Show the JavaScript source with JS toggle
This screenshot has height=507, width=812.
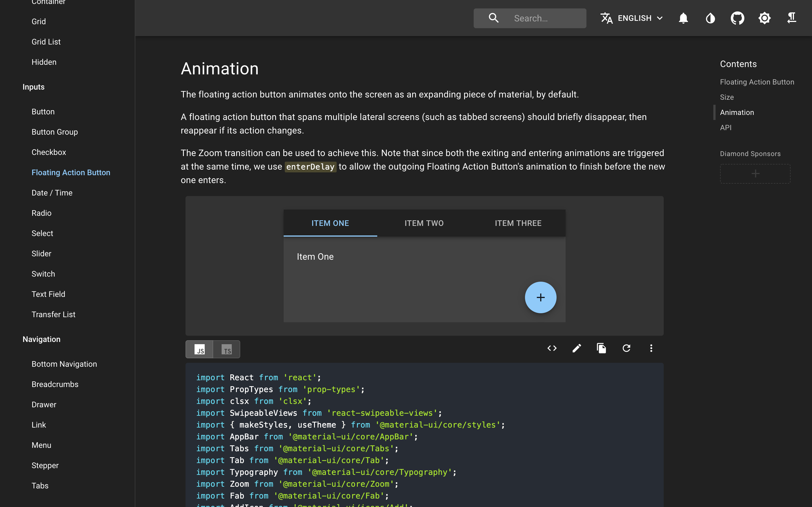200,350
